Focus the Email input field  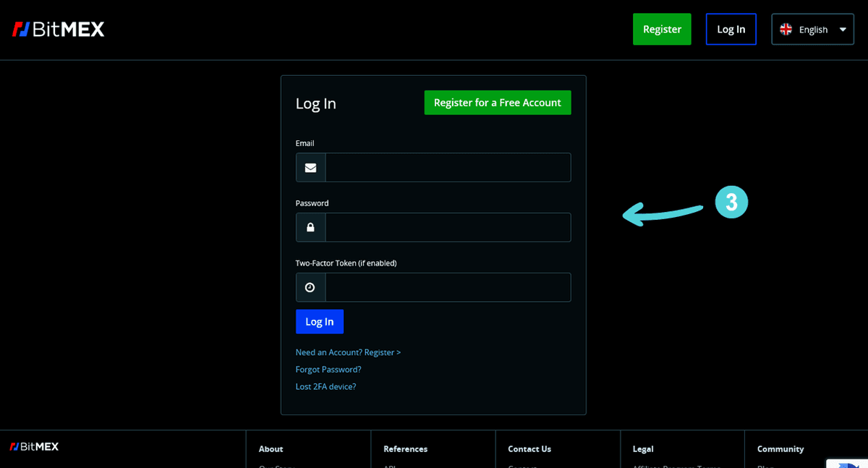coord(448,167)
